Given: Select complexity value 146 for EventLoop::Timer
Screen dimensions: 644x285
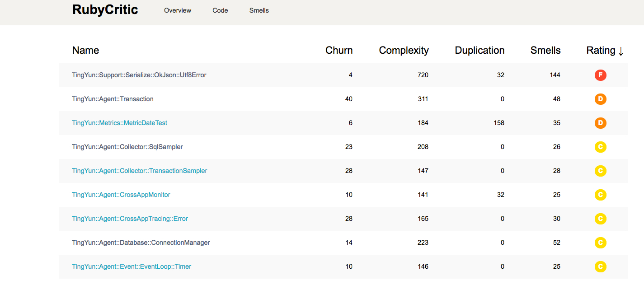Looking at the screenshot, I should tap(423, 266).
